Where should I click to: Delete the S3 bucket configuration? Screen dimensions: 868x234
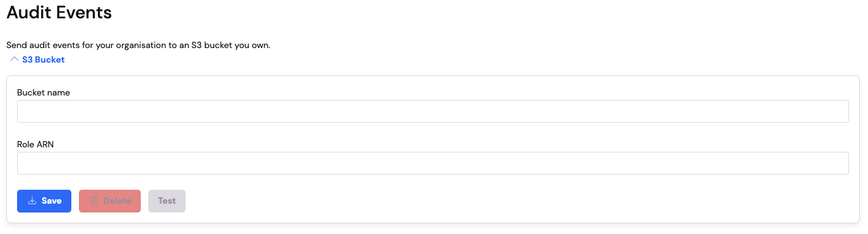pyautogui.click(x=110, y=201)
